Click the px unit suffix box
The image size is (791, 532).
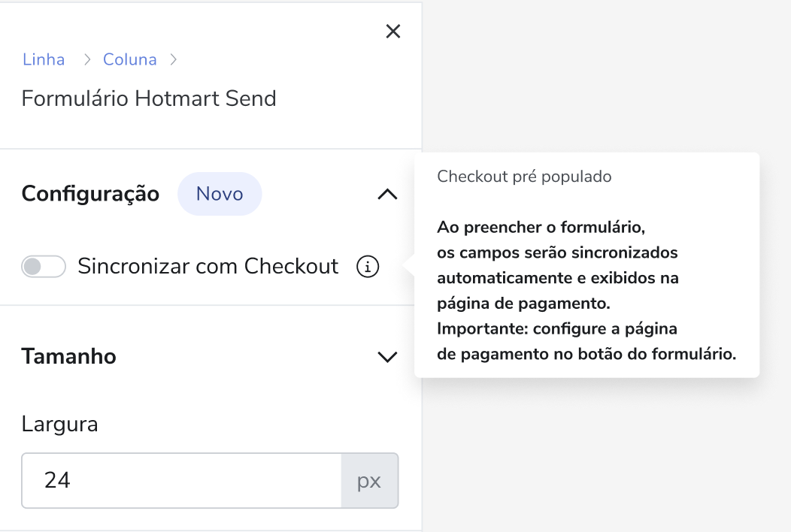tap(369, 481)
